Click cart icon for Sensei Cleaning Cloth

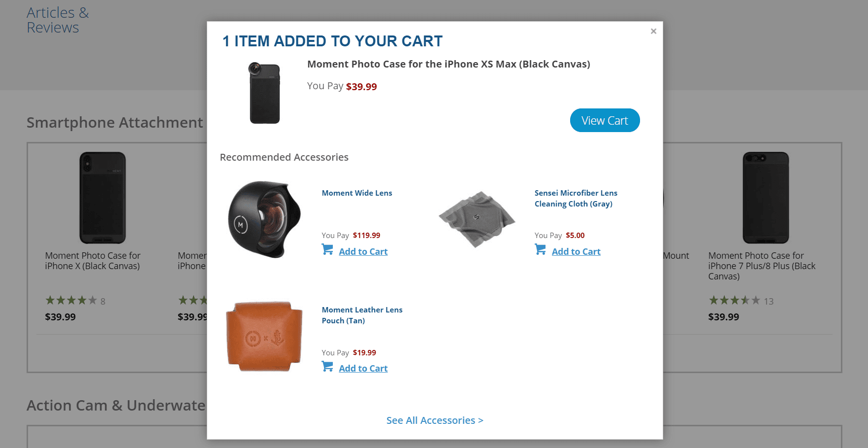point(540,249)
